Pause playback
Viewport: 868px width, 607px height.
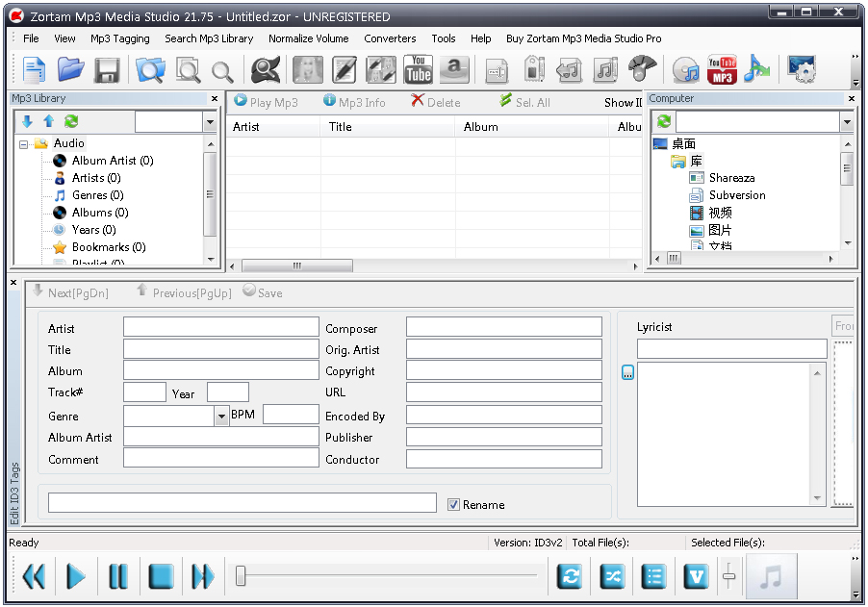[x=118, y=576]
